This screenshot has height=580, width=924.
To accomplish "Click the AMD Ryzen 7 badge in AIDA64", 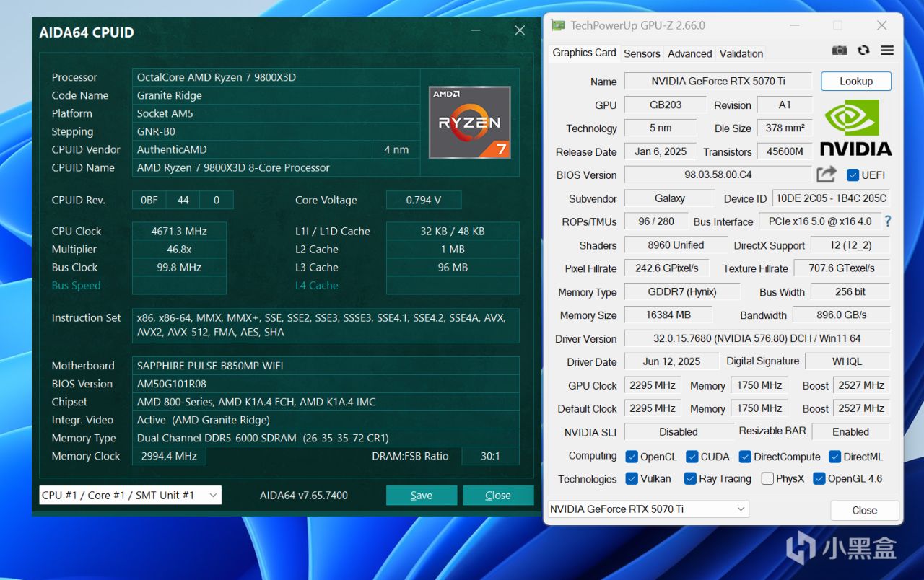I will coord(470,123).
